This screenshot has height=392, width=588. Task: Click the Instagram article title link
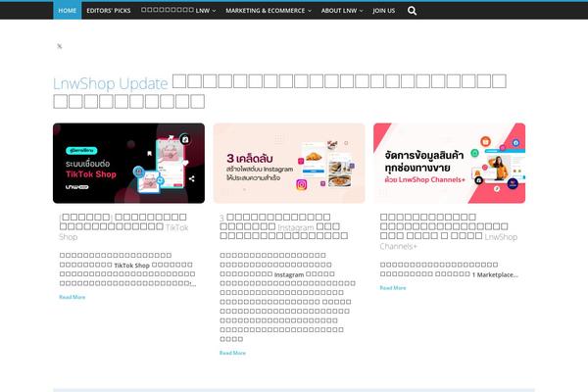coord(284,226)
